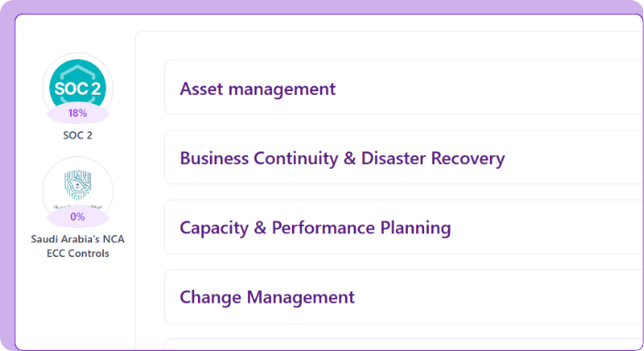Click the 0% completion badge

click(x=78, y=217)
